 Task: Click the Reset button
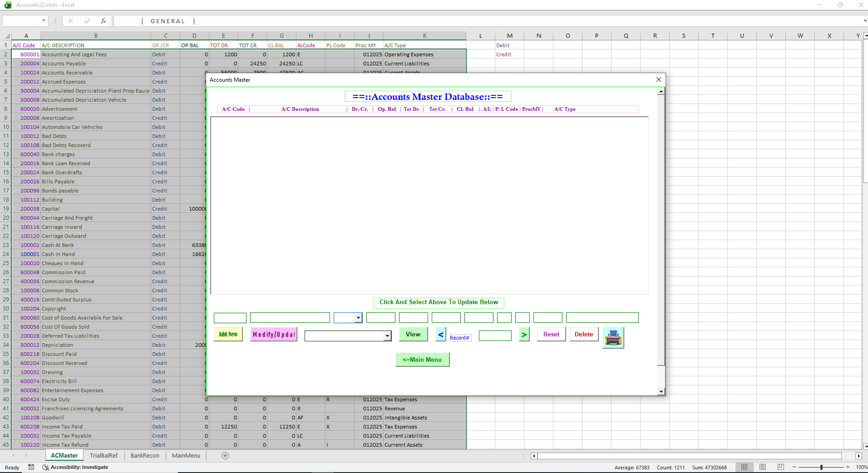click(551, 334)
